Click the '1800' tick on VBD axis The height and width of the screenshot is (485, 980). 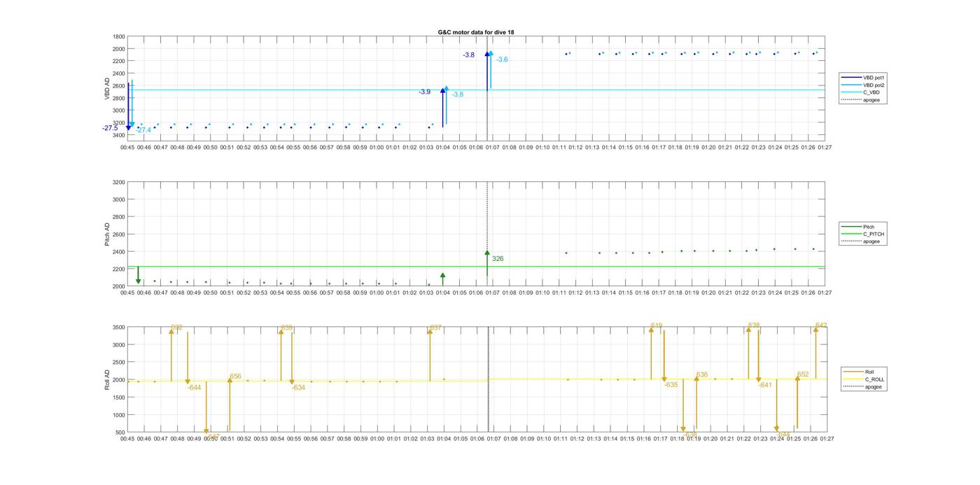click(119, 36)
